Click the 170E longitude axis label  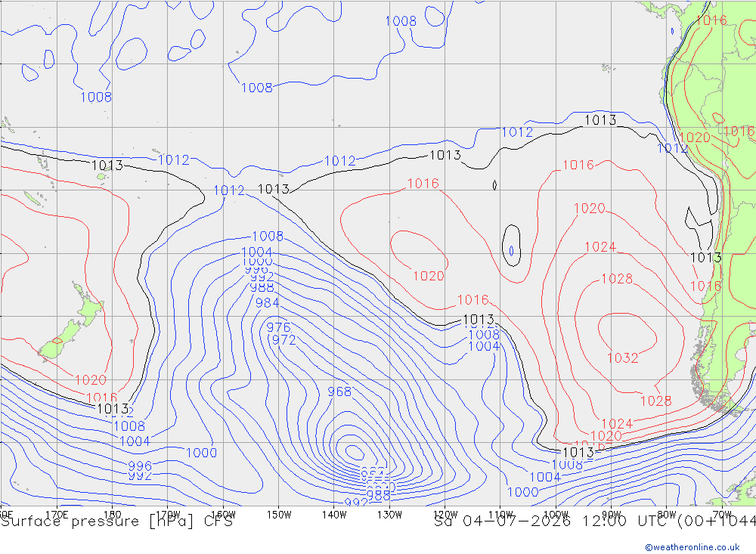57,515
